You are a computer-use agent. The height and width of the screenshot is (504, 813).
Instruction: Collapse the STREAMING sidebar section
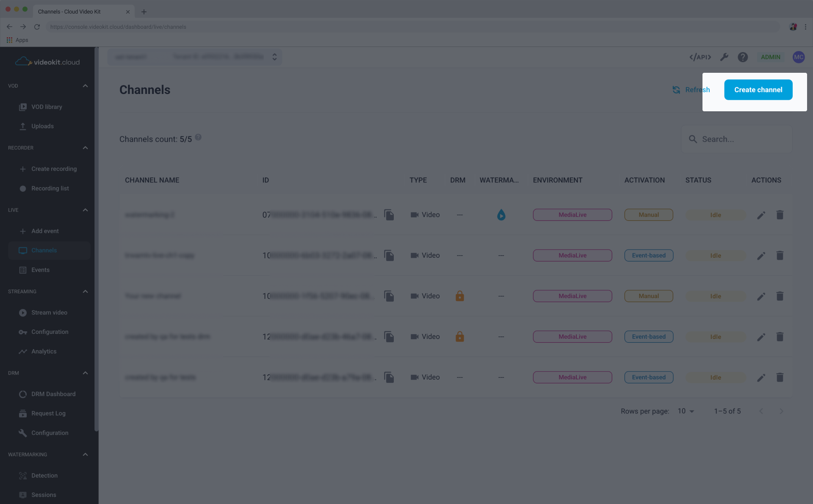pyautogui.click(x=85, y=292)
